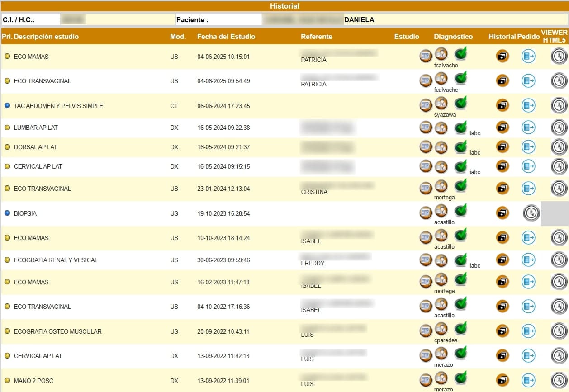569x392 pixels.
Task: Click the ECO MAMAS 10-10-2023 study description
Action: [31, 238]
